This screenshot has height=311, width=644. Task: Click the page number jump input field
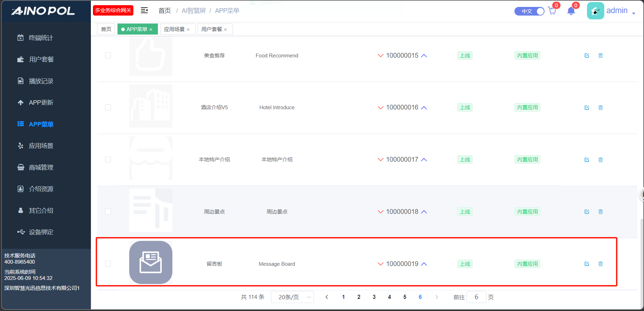pyautogui.click(x=476, y=297)
